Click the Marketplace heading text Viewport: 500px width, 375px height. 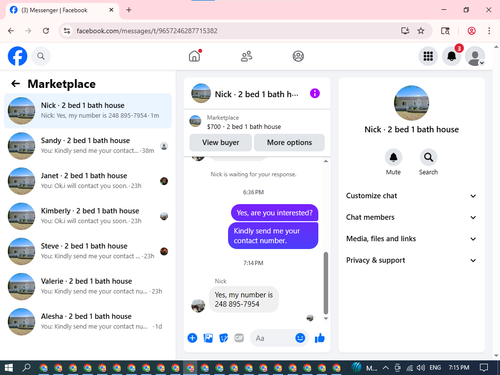pos(62,84)
